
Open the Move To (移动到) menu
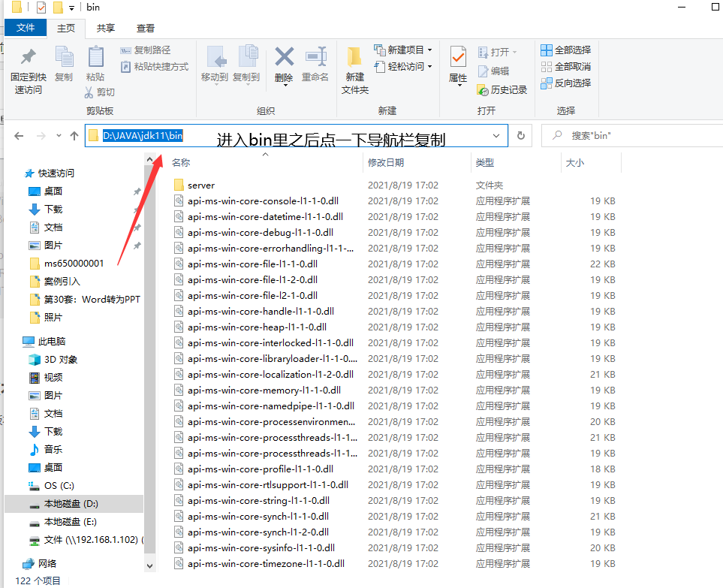(x=215, y=65)
